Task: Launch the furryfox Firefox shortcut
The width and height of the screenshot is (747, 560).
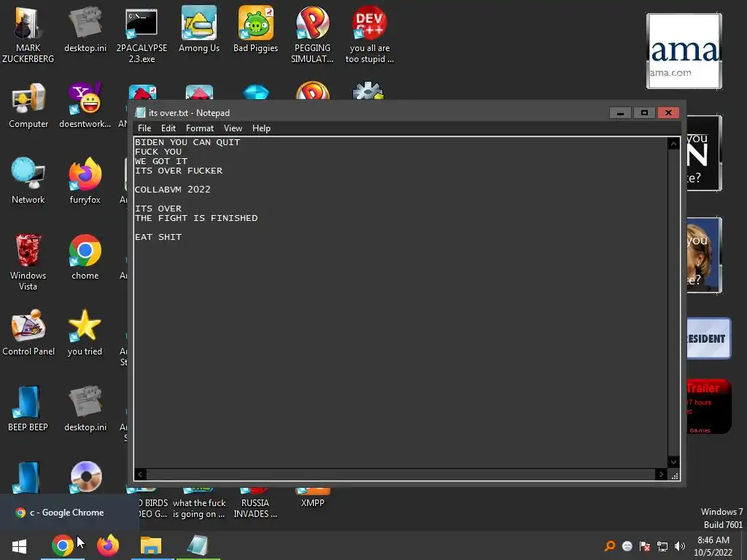Action: 85,181
